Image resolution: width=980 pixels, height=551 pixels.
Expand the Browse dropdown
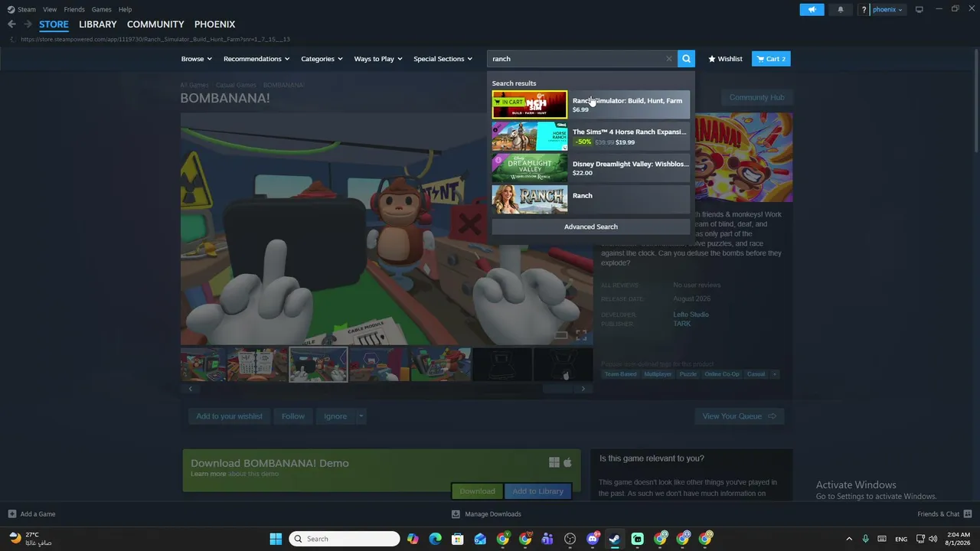(x=197, y=59)
